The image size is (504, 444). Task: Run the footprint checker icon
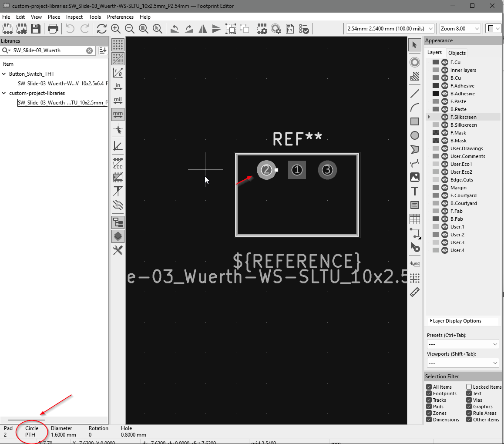tap(304, 29)
